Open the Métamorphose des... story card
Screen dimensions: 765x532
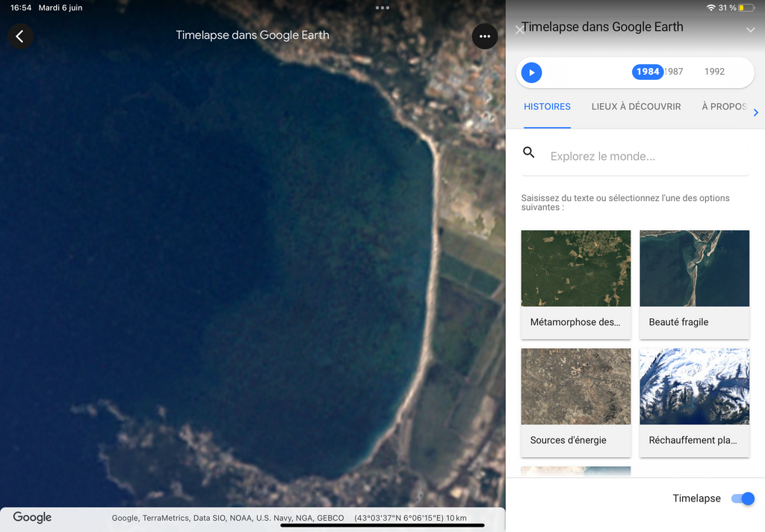576,285
